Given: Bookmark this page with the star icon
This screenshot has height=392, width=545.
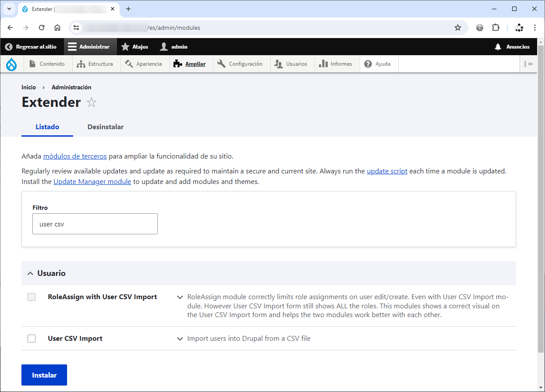Looking at the screenshot, I should pos(458,28).
